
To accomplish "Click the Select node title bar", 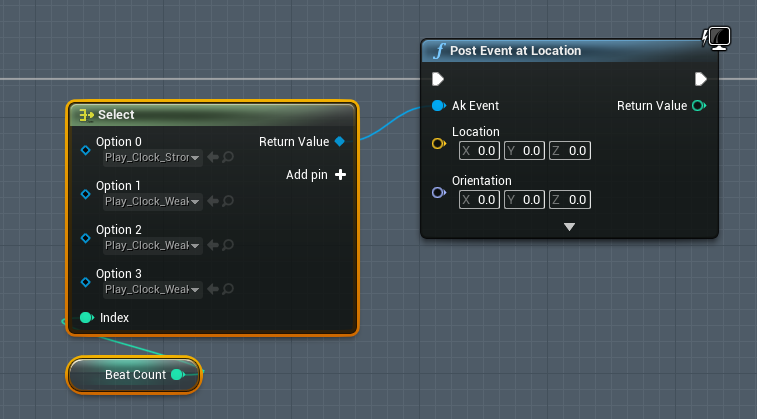I will 200,115.
